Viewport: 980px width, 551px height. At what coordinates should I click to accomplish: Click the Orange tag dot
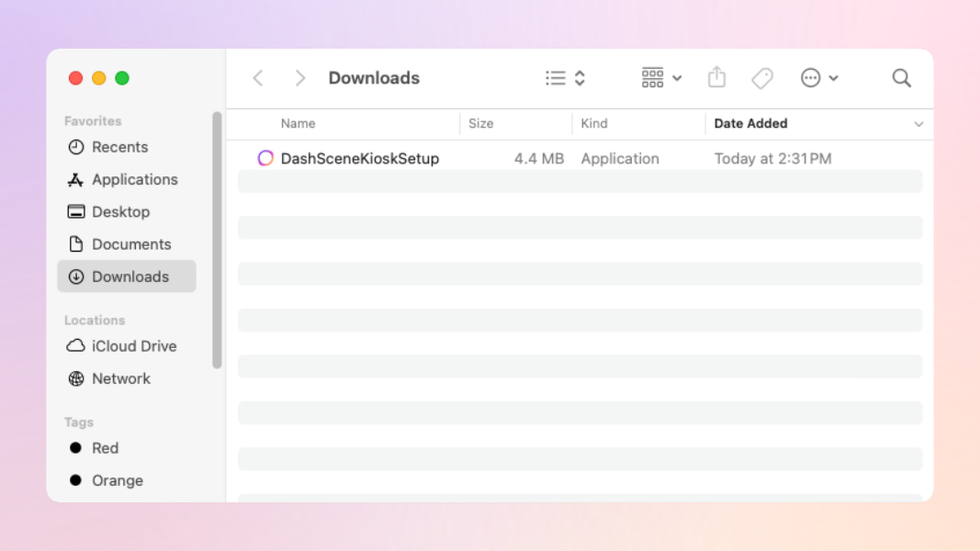pos(75,480)
